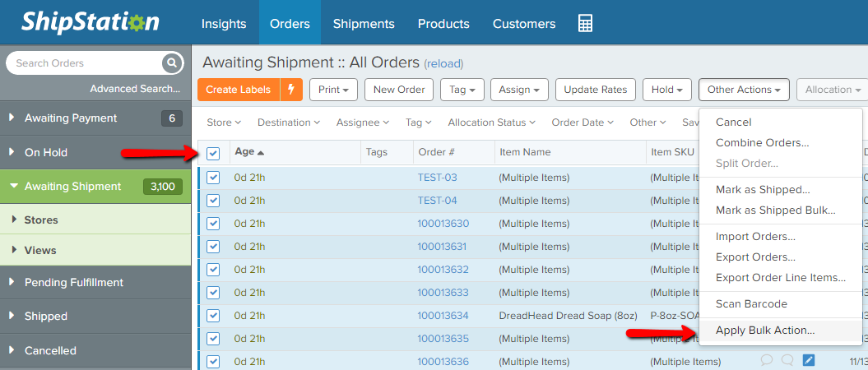Open the Tag toolbar dropdown
The height and width of the screenshot is (370, 868).
tap(462, 90)
